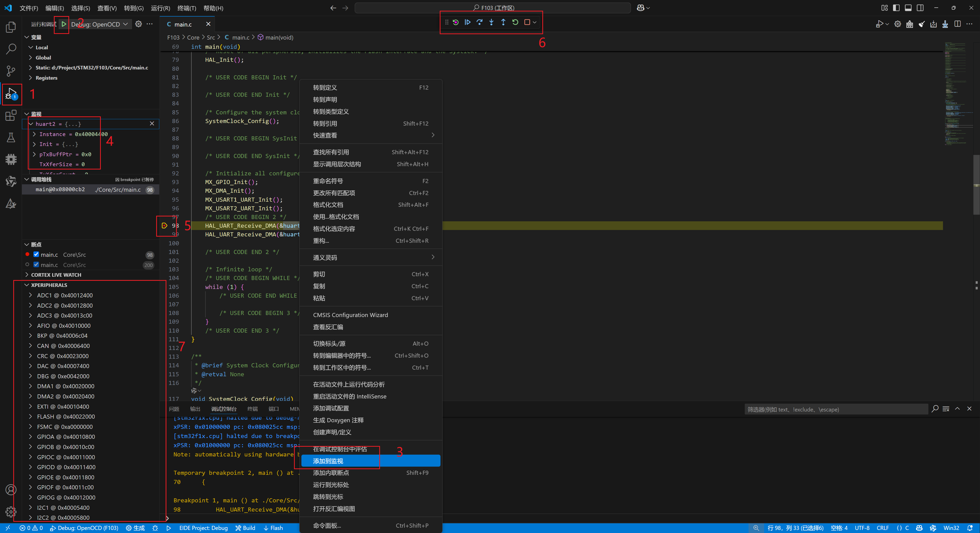Click Step Into in debug toolbar
Screen dimensions: 980x533
[x=491, y=22]
